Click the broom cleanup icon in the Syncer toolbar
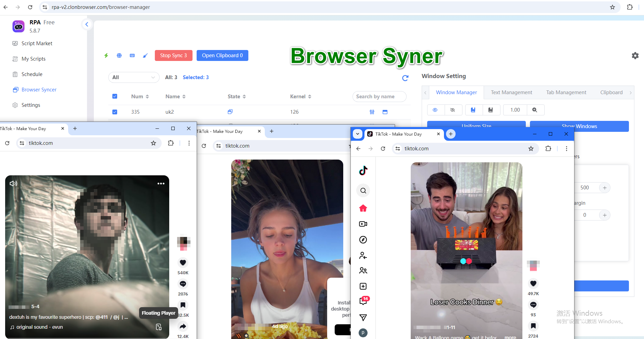Viewport: 644px width, 339px height. pos(145,55)
